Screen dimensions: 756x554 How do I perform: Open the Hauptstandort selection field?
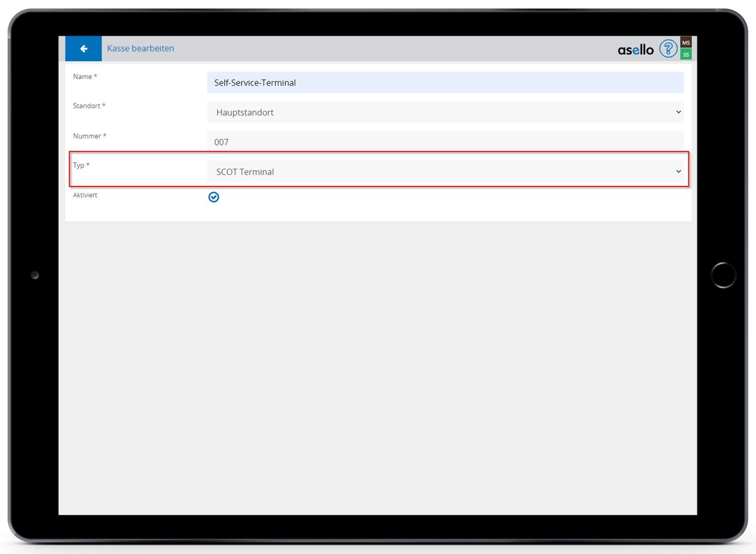click(x=442, y=112)
